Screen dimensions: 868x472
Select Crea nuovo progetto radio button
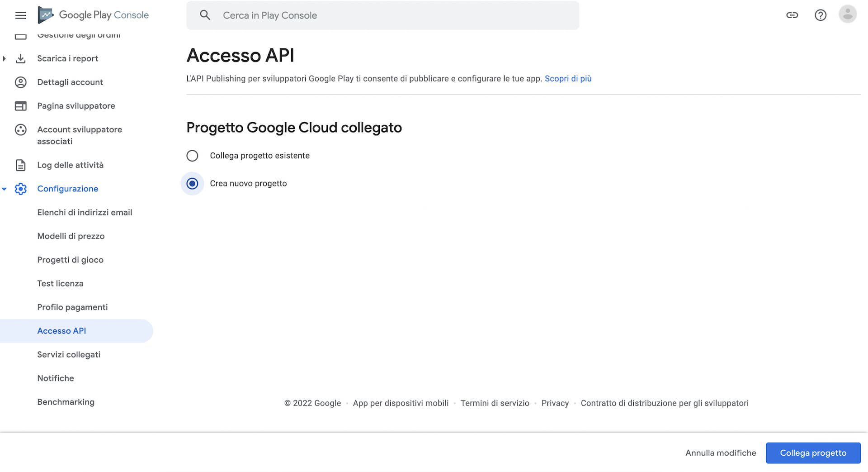click(192, 184)
